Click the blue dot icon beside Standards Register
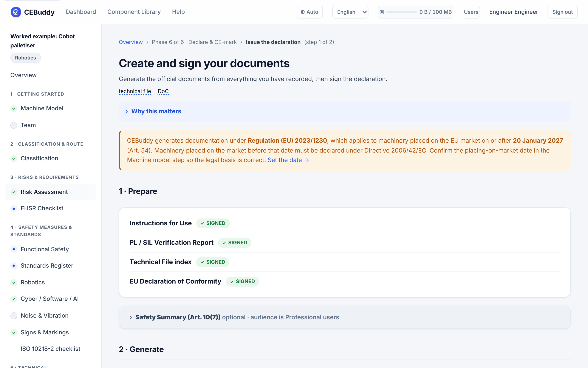Viewport: 588px width, 368px height. click(x=14, y=266)
